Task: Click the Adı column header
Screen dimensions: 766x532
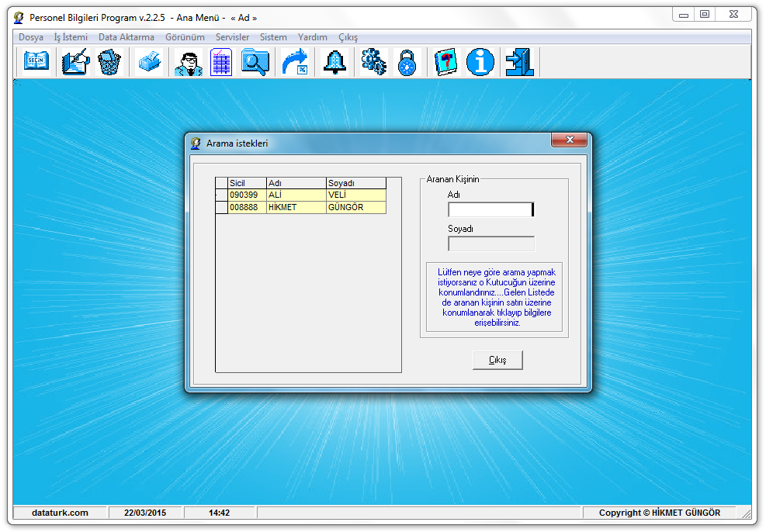Action: pyautogui.click(x=296, y=183)
